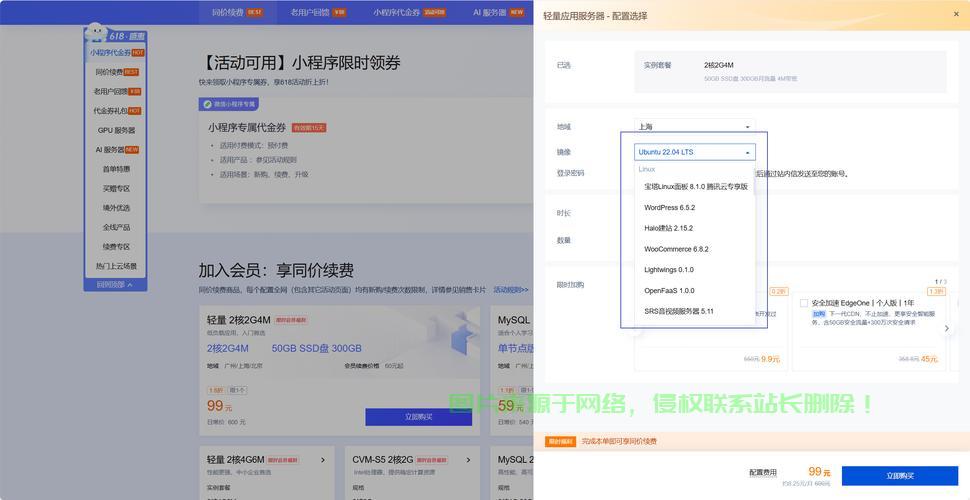The image size is (970, 500).
Task: Jump to 续费专区 via the sidebar
Action: point(116,247)
